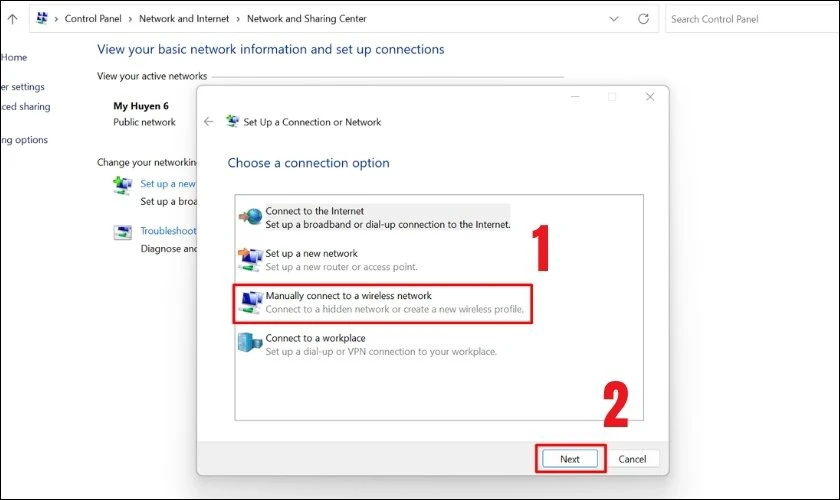The height and width of the screenshot is (500, 840).
Task: Click the Connect to a workplace building icon
Action: click(x=250, y=342)
